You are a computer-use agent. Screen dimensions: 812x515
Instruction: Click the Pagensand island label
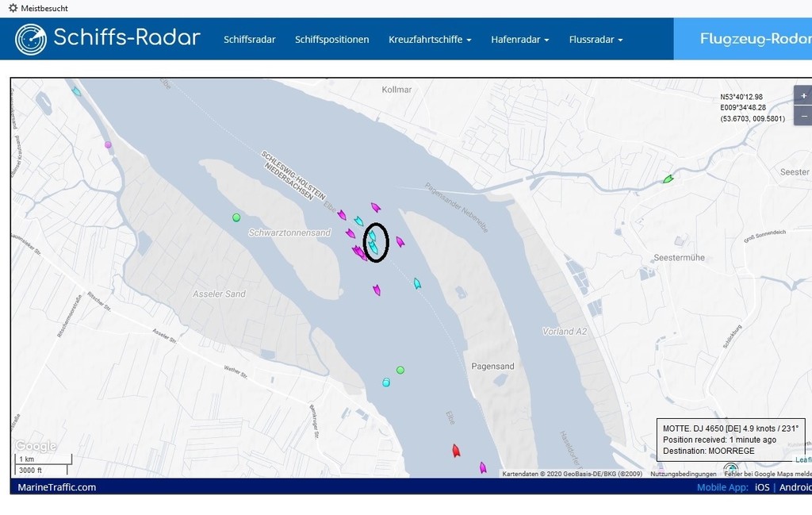pyautogui.click(x=492, y=367)
